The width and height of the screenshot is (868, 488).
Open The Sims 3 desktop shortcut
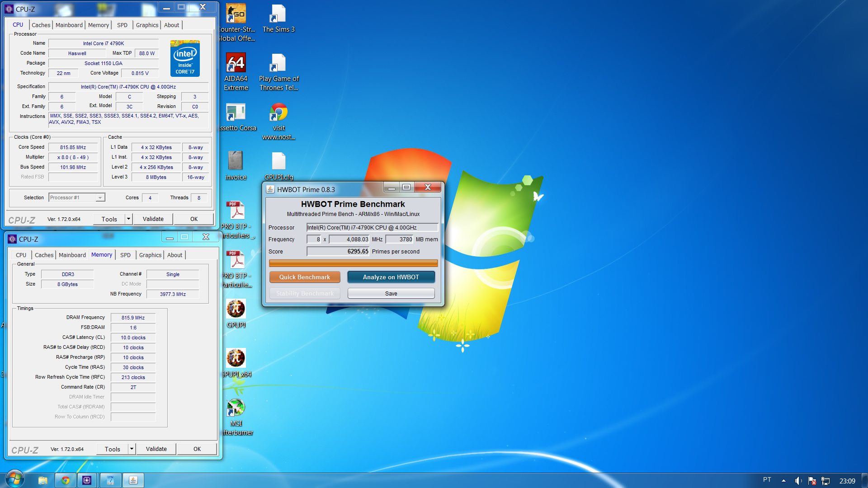click(x=278, y=18)
